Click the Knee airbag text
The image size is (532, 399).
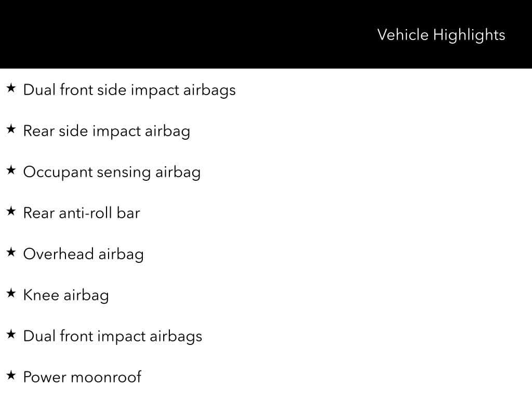click(x=66, y=295)
